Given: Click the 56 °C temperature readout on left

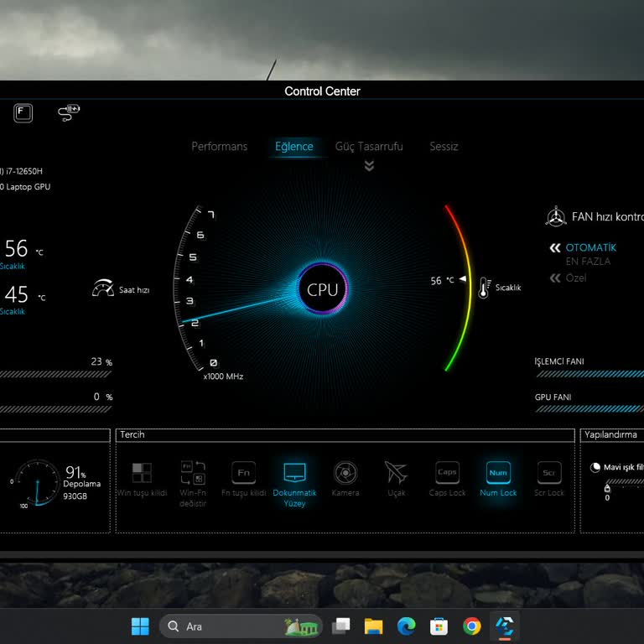Looking at the screenshot, I should [x=23, y=248].
